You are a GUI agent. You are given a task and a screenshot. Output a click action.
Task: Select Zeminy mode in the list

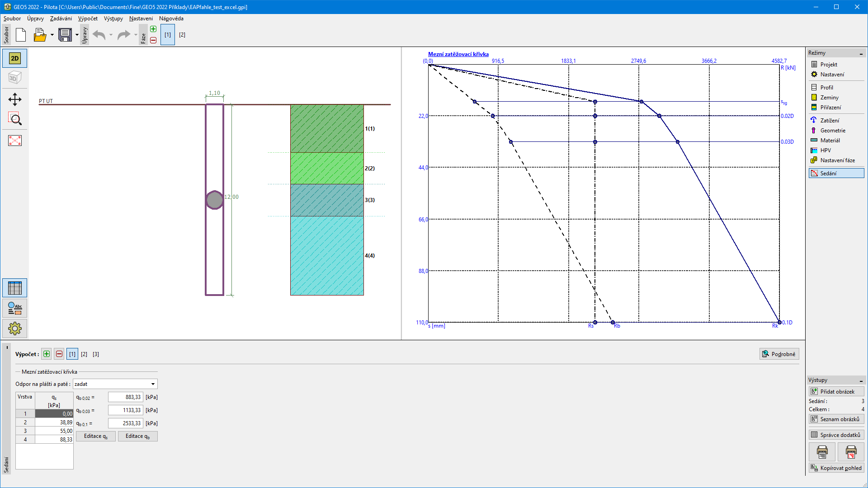click(829, 98)
